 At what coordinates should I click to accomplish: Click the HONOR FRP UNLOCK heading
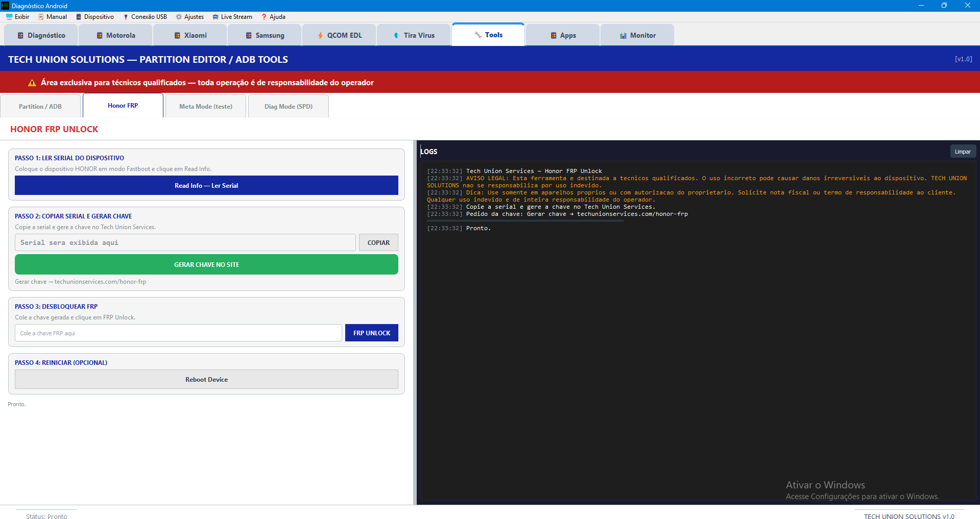point(54,129)
